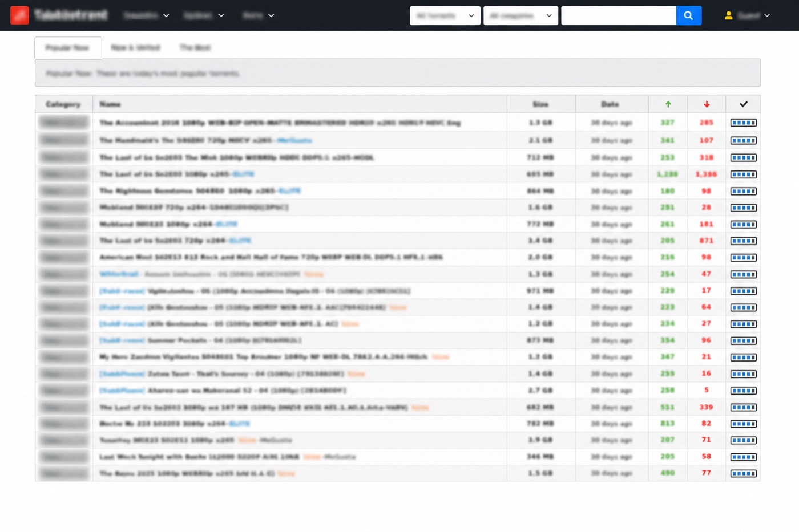The image size is (799, 532).
Task: Click the checkmark column header icon
Action: (743, 104)
